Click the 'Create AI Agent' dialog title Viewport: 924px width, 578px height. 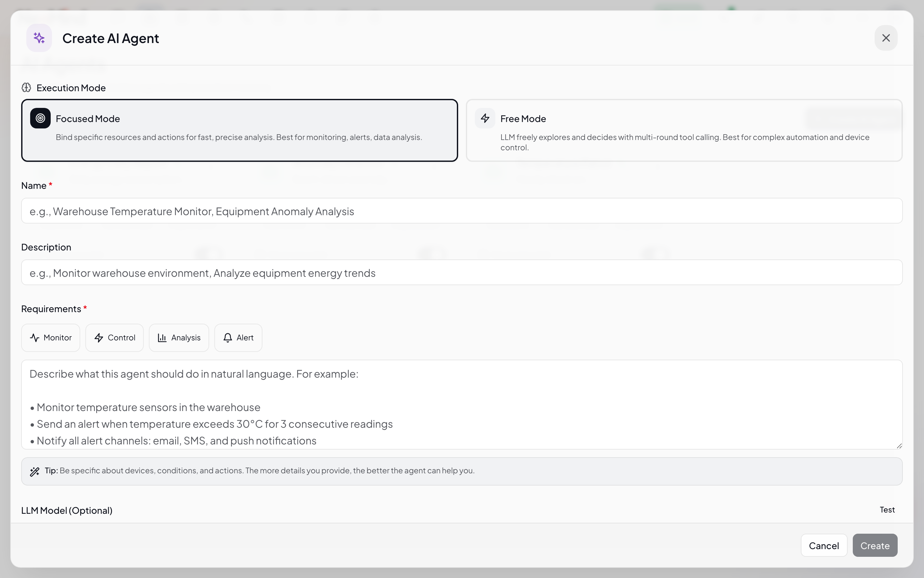[x=111, y=38]
